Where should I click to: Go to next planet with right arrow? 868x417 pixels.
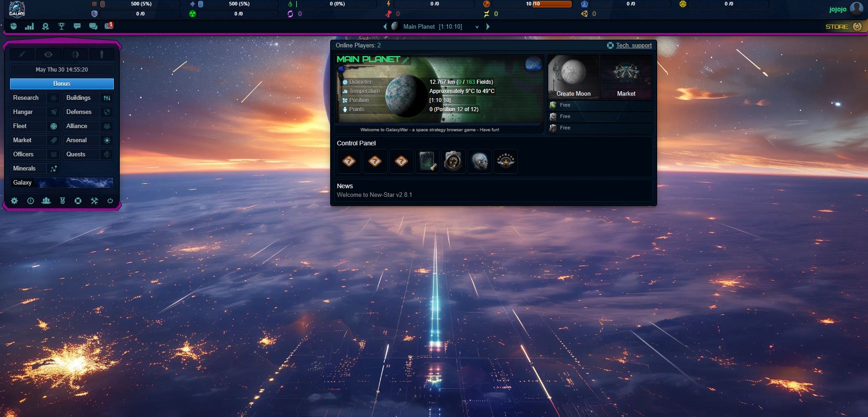point(488,27)
